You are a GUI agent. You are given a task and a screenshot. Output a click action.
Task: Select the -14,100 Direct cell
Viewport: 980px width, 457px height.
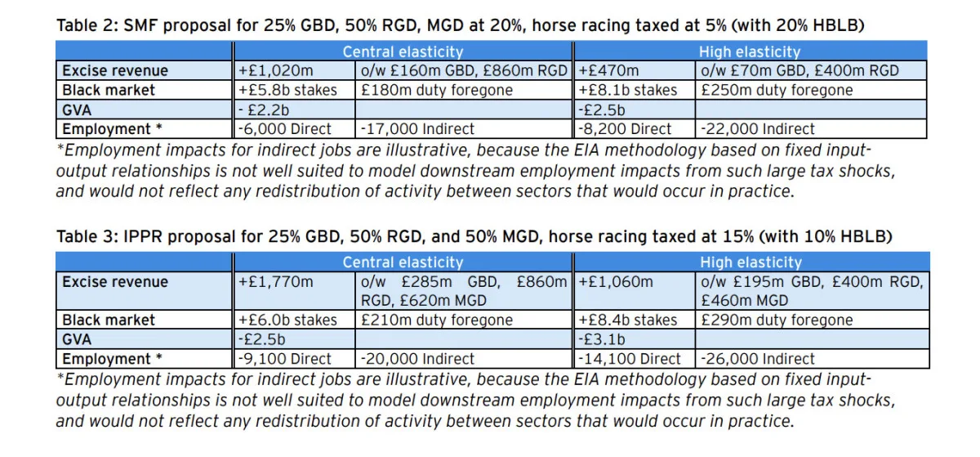pyautogui.click(x=630, y=358)
